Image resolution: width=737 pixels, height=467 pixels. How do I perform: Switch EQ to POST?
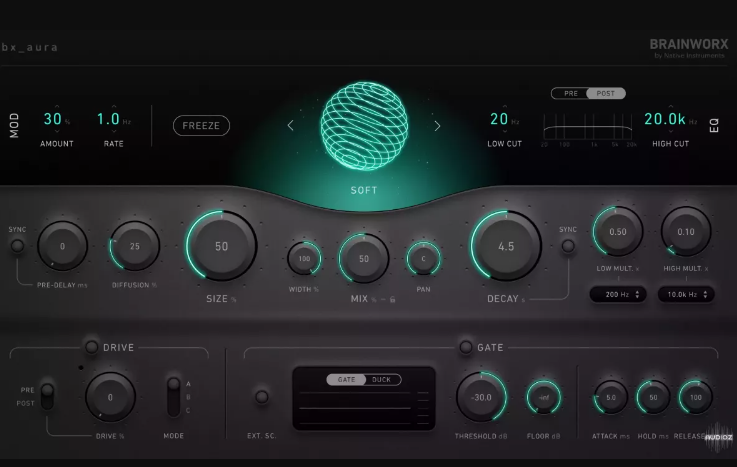point(606,93)
